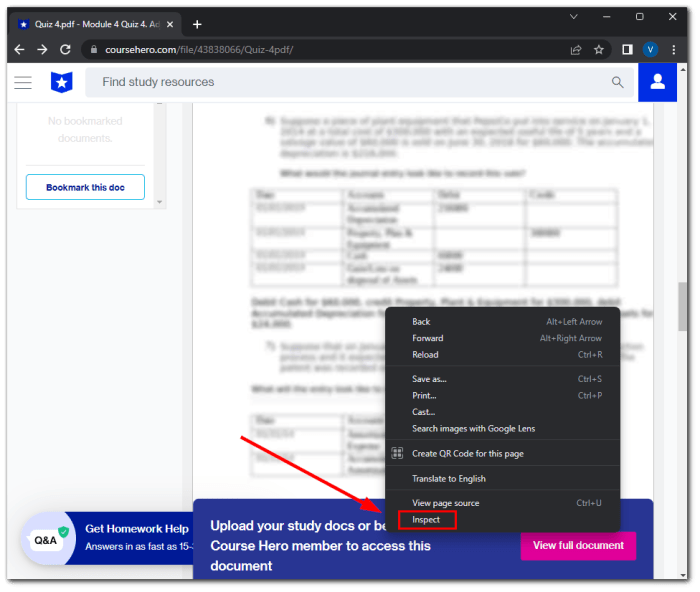Click the browser Back arrow button
Screen dimensions: 700x592
tap(19, 50)
